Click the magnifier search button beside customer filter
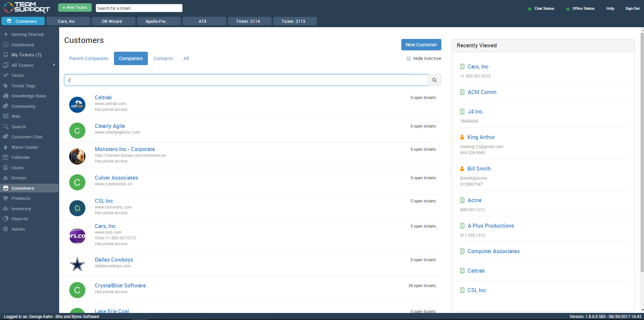 pyautogui.click(x=434, y=80)
